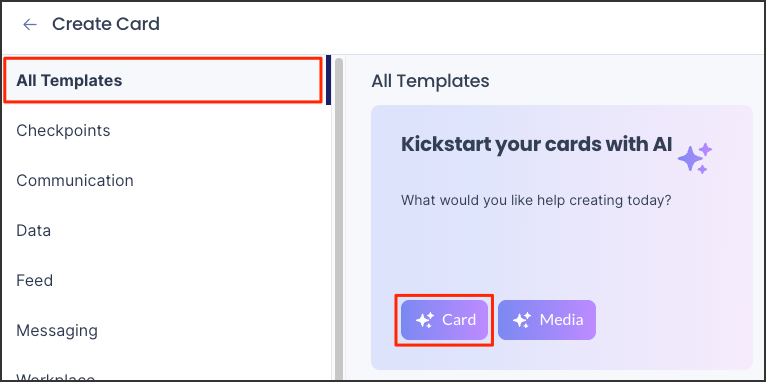Click the empty area of the AI kickstart panel

(x=562, y=254)
